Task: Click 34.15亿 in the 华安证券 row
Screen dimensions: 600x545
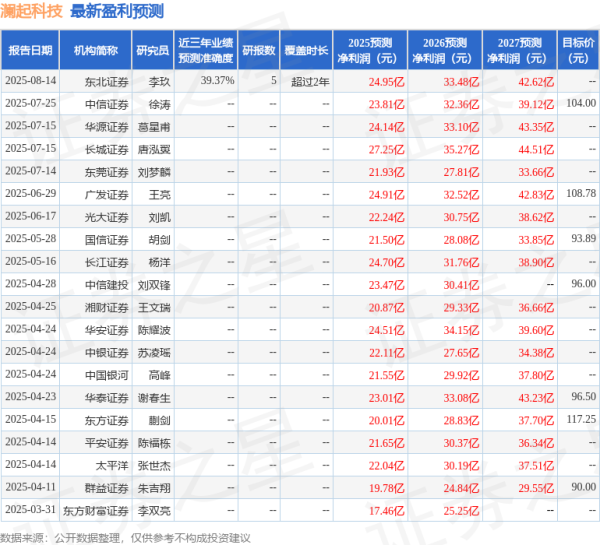Action: pos(461,330)
